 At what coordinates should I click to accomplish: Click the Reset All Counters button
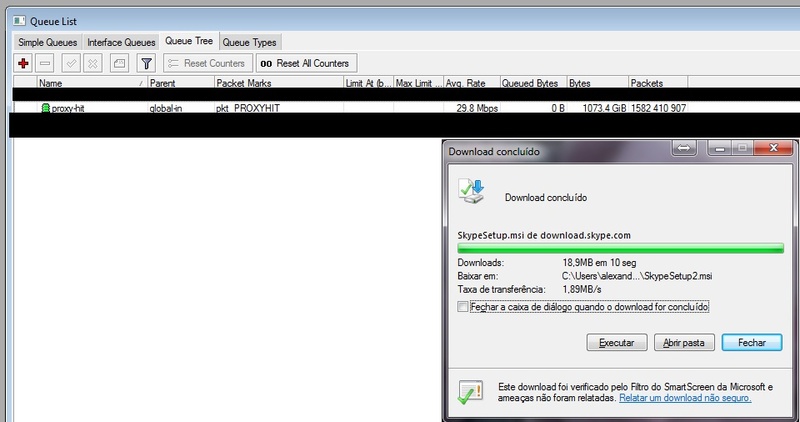coord(306,63)
